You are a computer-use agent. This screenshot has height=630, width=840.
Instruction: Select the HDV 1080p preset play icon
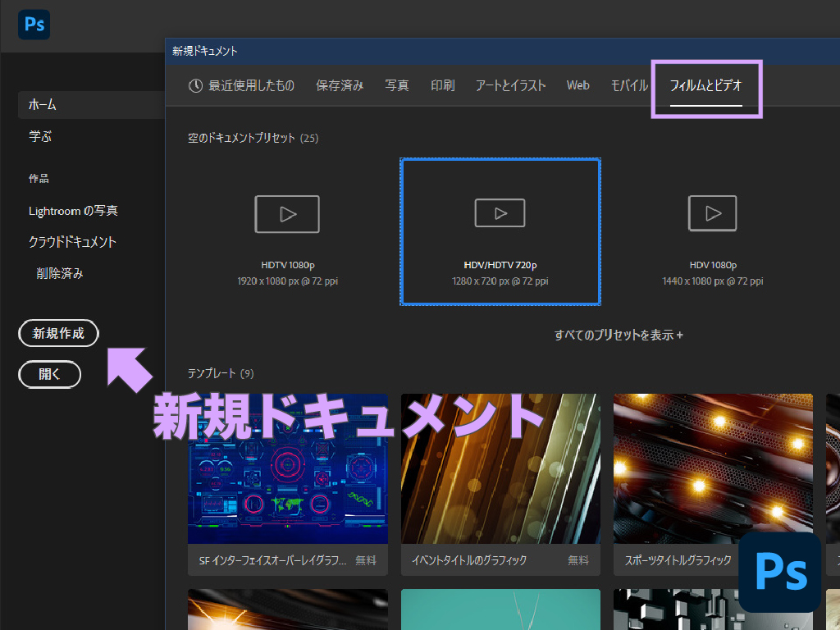click(x=712, y=213)
